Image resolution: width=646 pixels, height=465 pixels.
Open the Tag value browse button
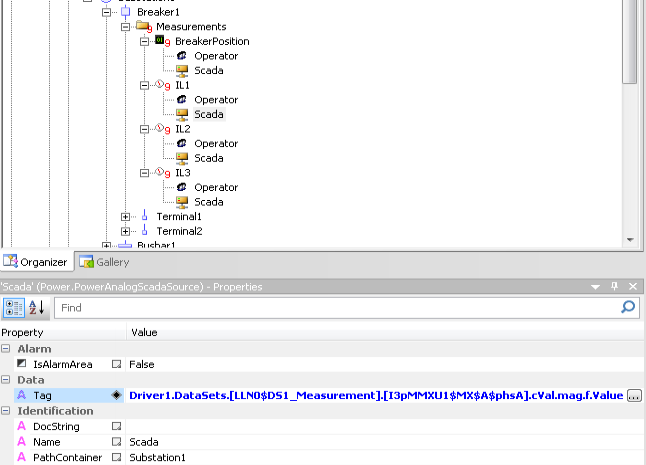tap(634, 396)
